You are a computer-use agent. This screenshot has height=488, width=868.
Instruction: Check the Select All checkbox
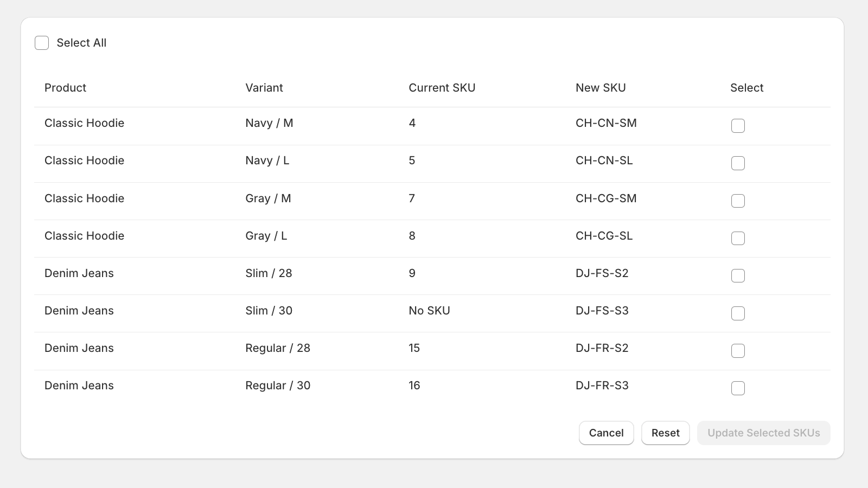(x=42, y=43)
